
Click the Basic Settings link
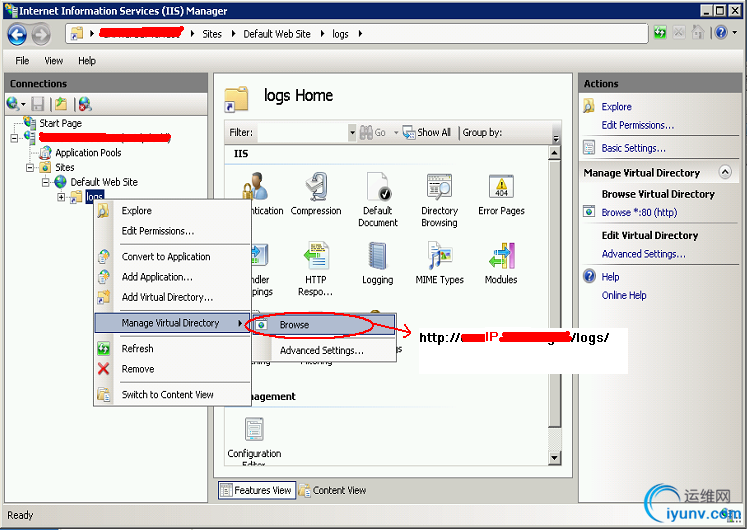(633, 148)
